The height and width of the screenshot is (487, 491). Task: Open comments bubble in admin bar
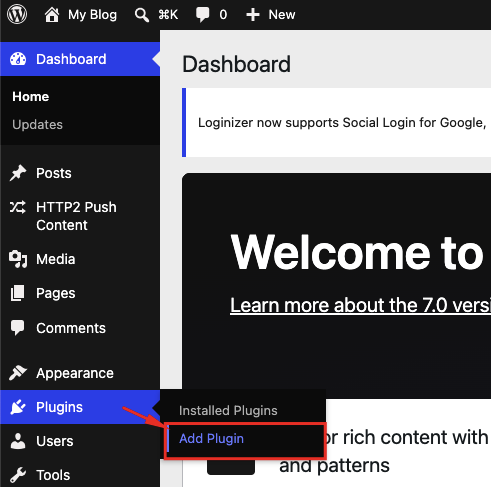pos(202,15)
